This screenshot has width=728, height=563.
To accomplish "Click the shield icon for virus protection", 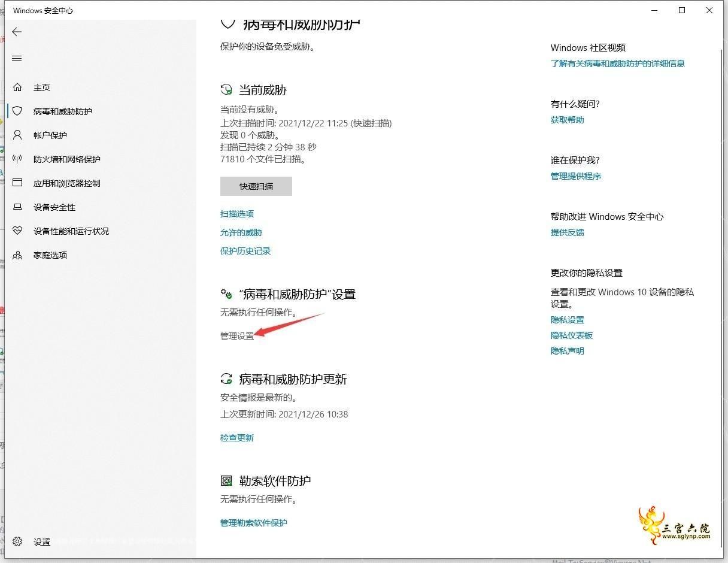I will click(17, 111).
